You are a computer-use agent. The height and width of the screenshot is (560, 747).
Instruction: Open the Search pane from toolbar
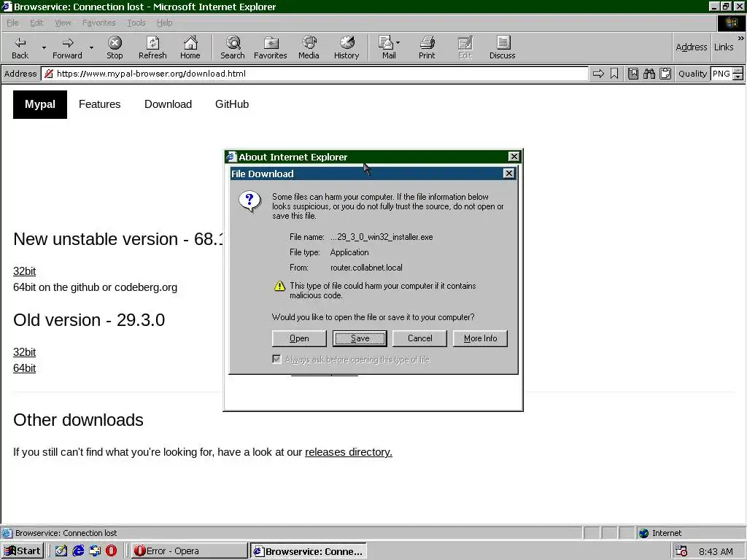point(233,47)
